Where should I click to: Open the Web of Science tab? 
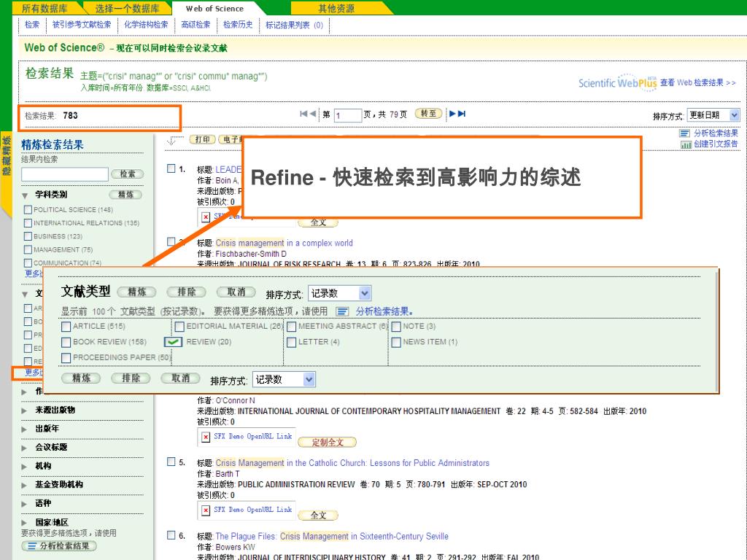coord(215,8)
